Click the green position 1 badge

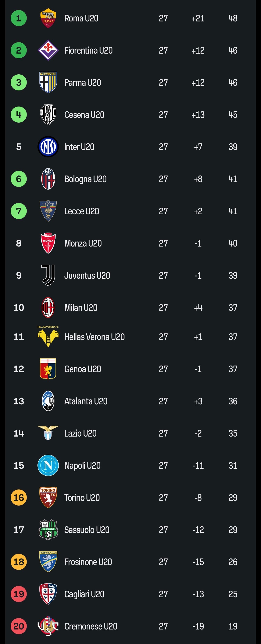[19, 18]
